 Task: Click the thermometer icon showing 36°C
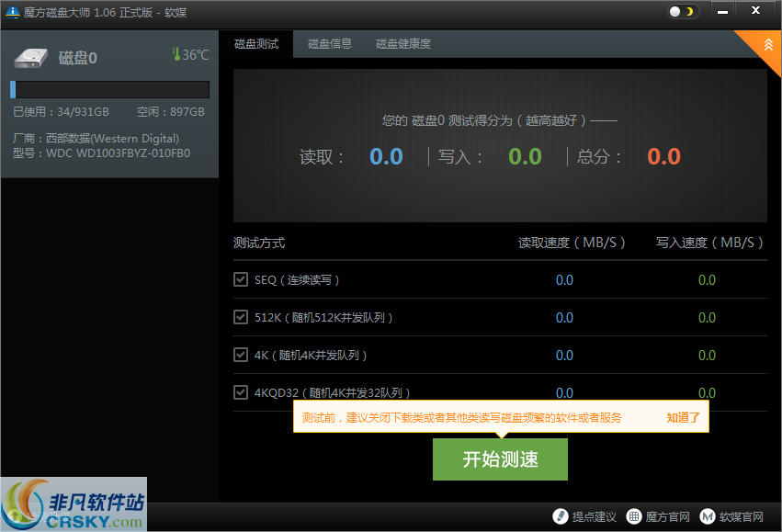coord(177,54)
